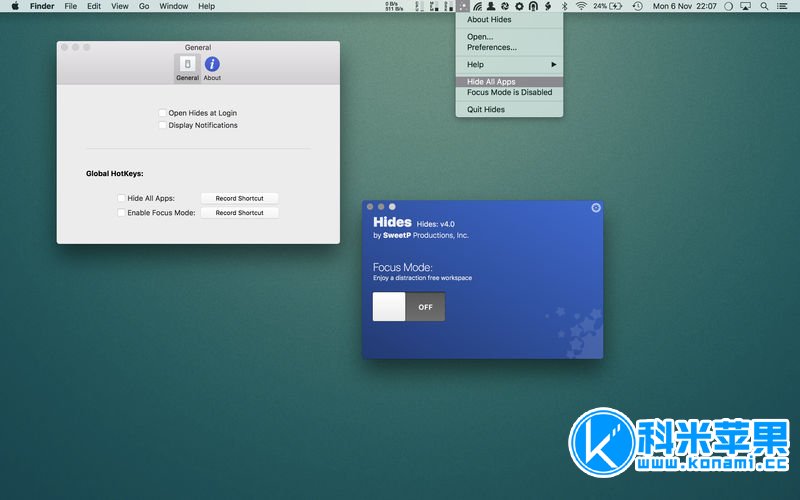Viewport: 800px width, 500px height.
Task: Toggle the Focus Mode OFF switch
Action: tap(409, 307)
